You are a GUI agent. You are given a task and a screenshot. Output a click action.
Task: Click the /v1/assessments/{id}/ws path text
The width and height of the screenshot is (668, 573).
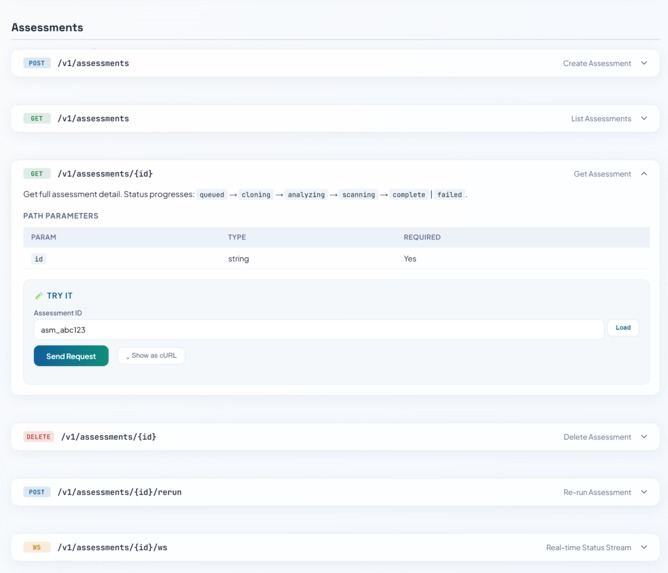pos(112,547)
